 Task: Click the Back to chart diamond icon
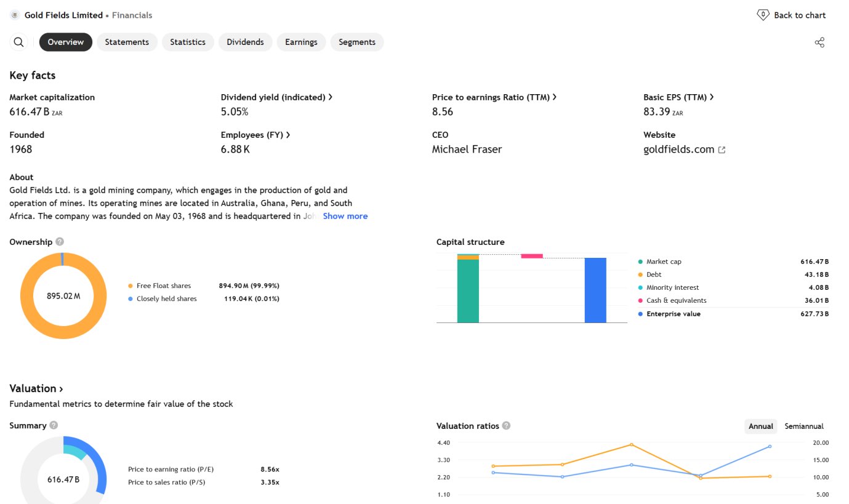[x=763, y=15]
